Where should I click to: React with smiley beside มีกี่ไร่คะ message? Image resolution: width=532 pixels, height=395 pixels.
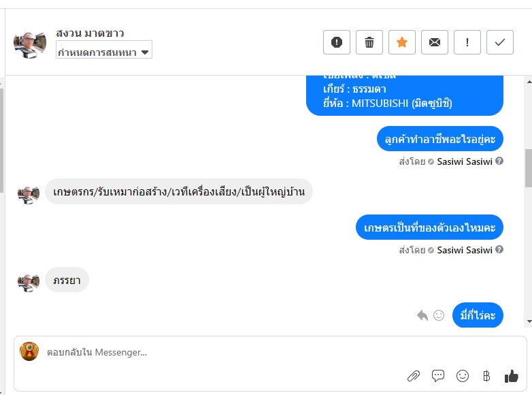[439, 315]
